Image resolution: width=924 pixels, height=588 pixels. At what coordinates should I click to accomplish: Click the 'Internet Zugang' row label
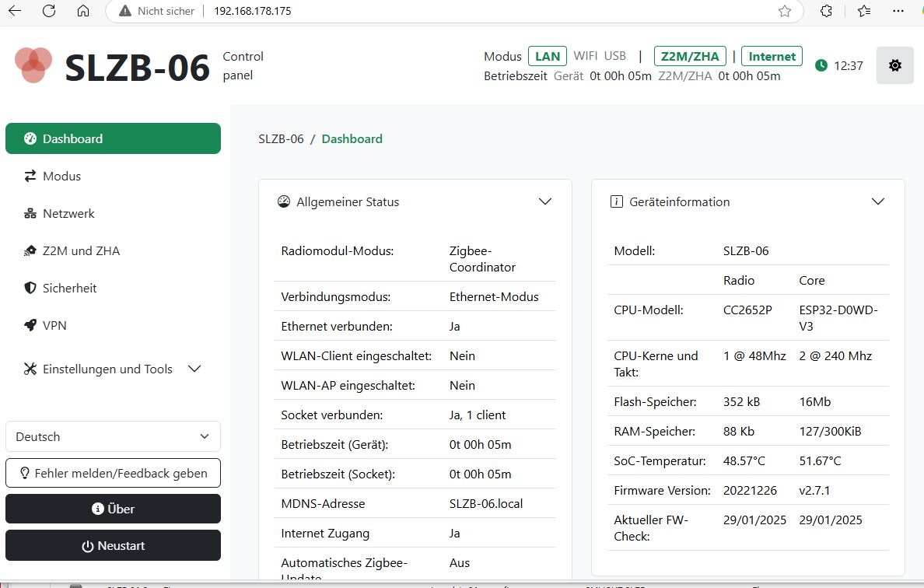tap(325, 534)
